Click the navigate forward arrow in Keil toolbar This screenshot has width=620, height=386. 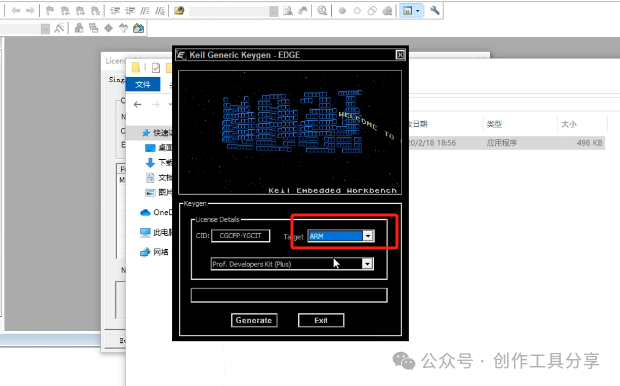(30, 11)
